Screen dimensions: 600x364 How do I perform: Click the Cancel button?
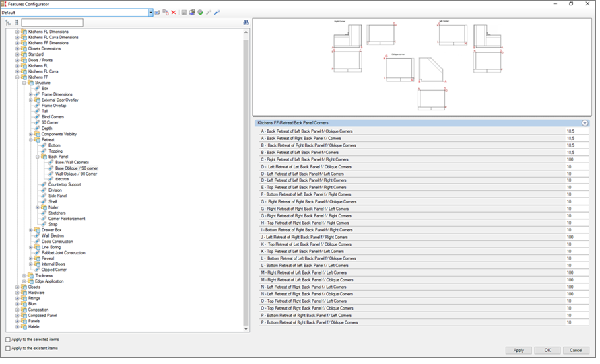pyautogui.click(x=576, y=350)
